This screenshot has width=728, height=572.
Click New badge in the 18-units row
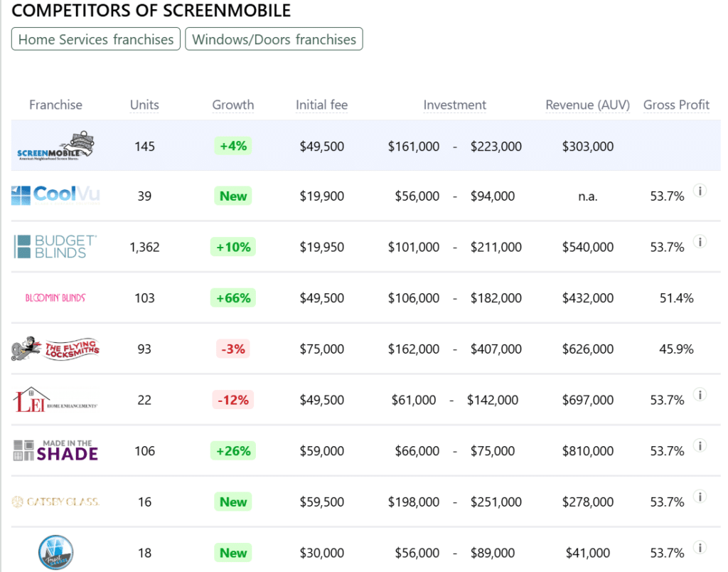(x=233, y=553)
